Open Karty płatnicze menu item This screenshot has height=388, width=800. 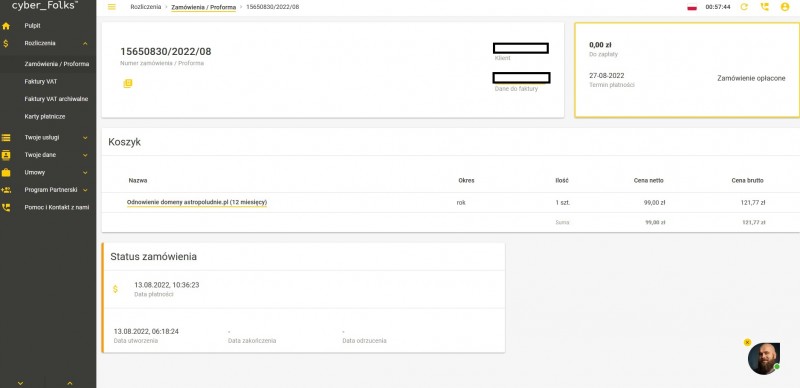pyautogui.click(x=45, y=116)
